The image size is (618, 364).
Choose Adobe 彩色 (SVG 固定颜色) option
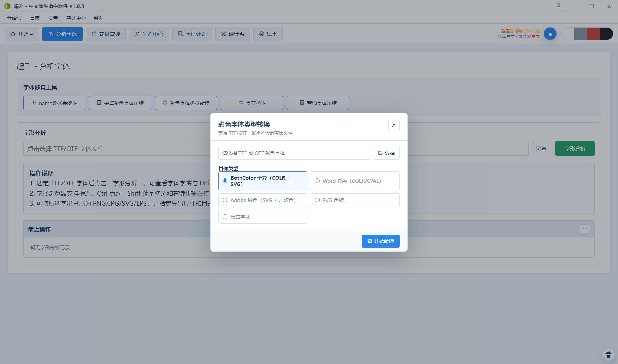pos(263,200)
